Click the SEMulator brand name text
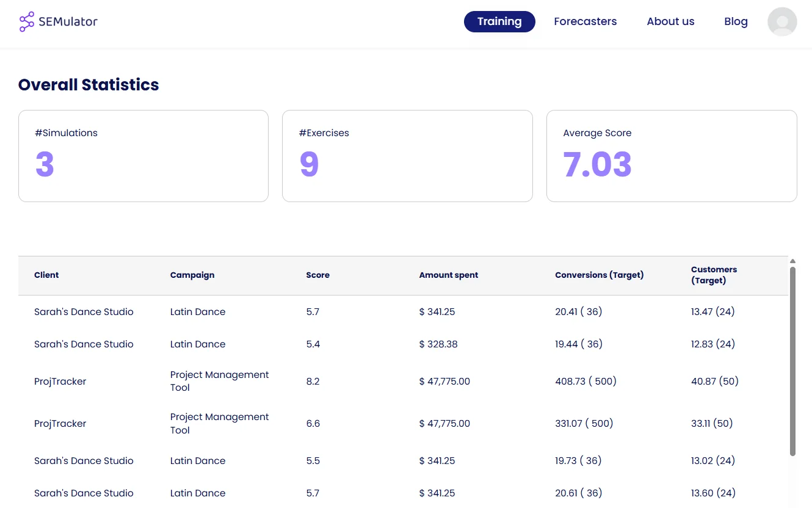812x508 pixels. click(68, 22)
